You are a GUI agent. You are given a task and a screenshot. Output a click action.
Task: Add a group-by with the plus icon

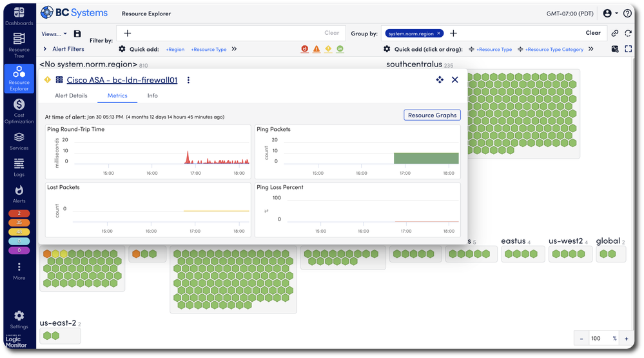(x=453, y=34)
